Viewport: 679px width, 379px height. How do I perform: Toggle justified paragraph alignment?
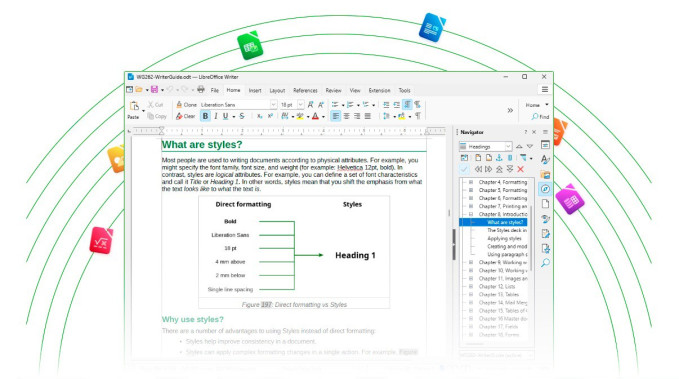pos(368,116)
